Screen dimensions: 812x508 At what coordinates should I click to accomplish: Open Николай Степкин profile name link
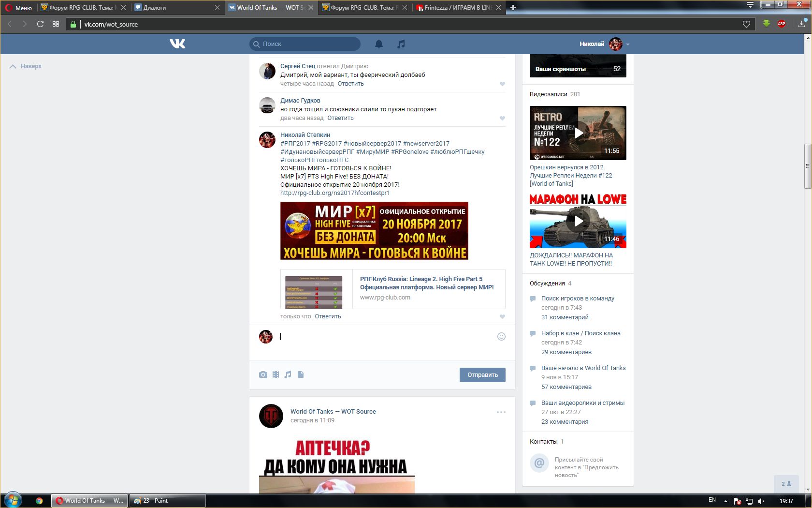pyautogui.click(x=305, y=135)
